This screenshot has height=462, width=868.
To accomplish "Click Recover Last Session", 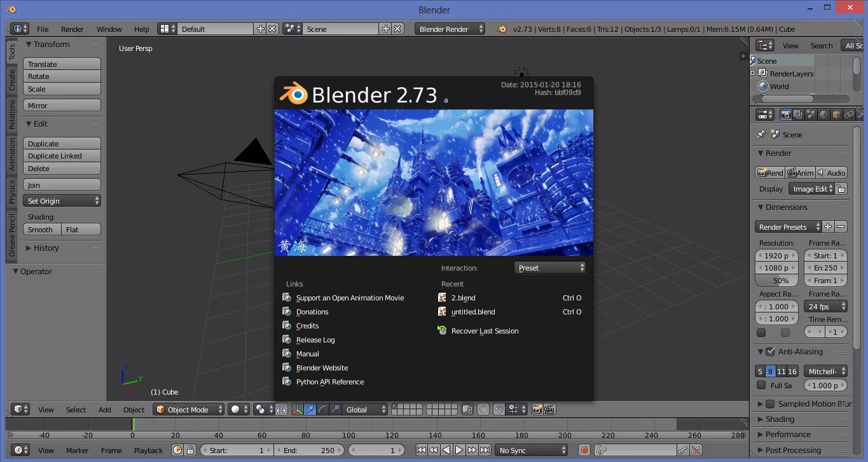I will [x=485, y=331].
